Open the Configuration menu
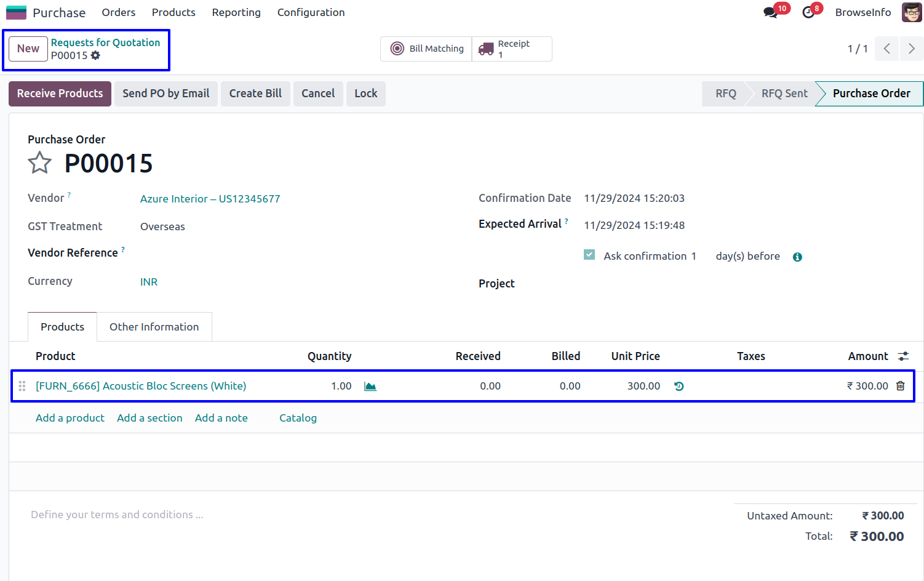 (311, 12)
